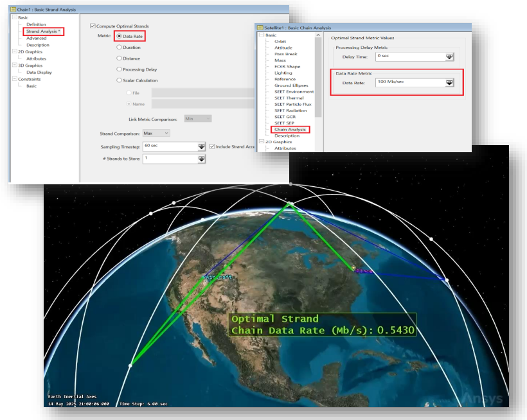Screen dimensions: 527x420
Task: Open Attributes under 2D Graphics in Chain1
Action: pos(36,58)
